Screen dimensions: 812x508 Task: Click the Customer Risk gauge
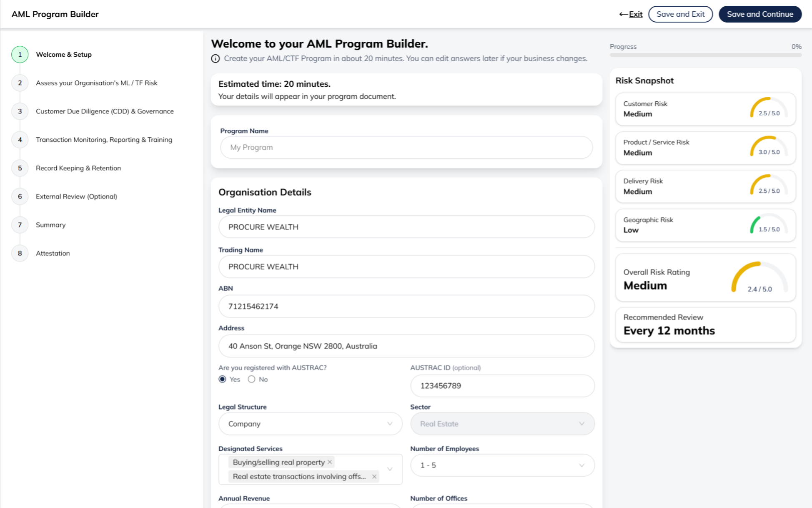769,108
